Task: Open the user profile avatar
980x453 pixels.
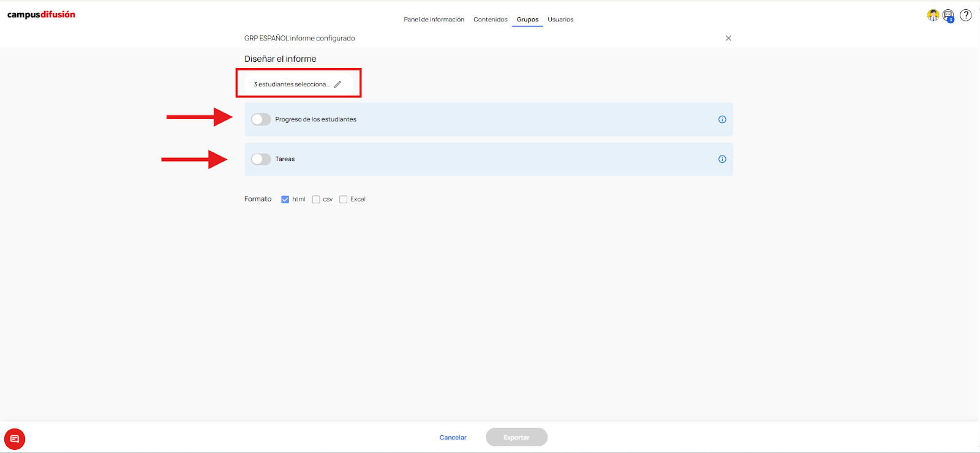Action: coord(933,15)
